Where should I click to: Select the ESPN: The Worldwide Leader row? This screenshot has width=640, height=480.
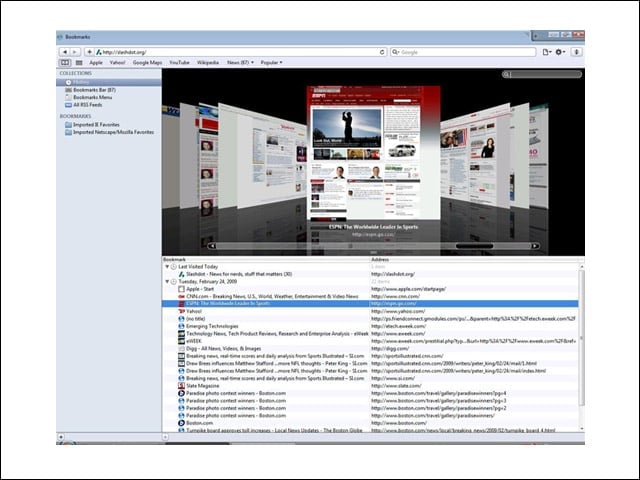coord(370,304)
